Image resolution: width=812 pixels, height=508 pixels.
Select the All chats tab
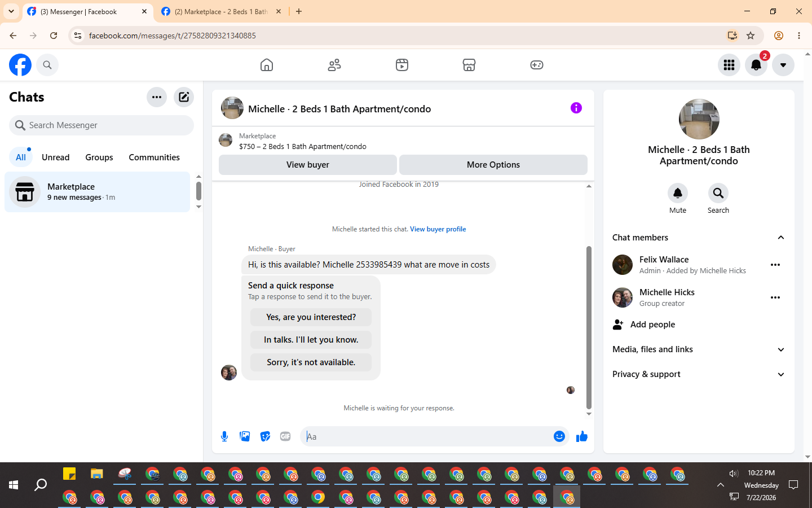21,157
